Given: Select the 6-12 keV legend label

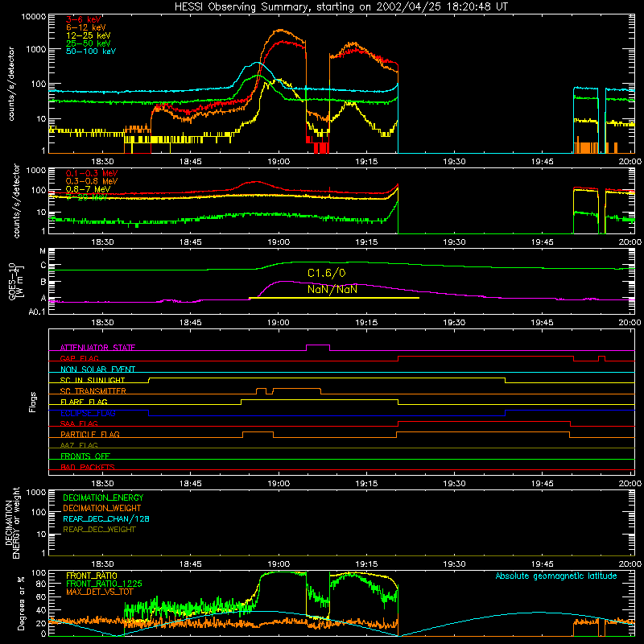Looking at the screenshot, I should [86, 27].
